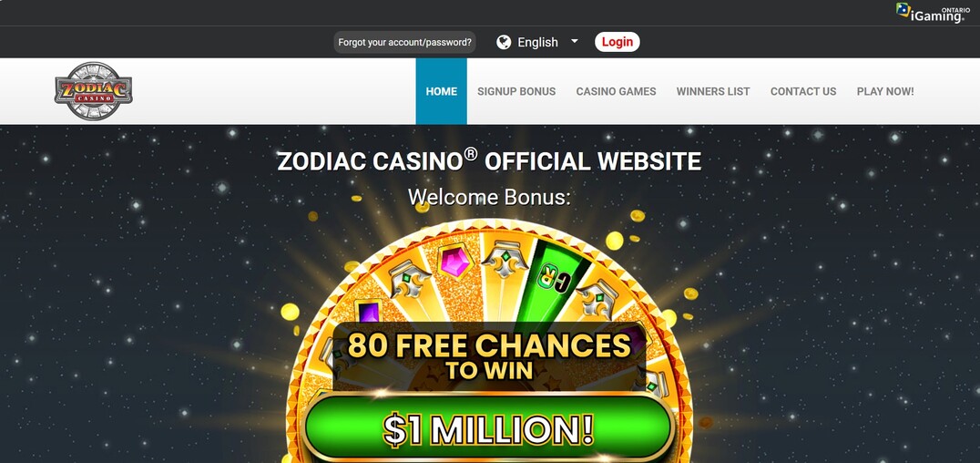Click the globe language icon

(504, 42)
